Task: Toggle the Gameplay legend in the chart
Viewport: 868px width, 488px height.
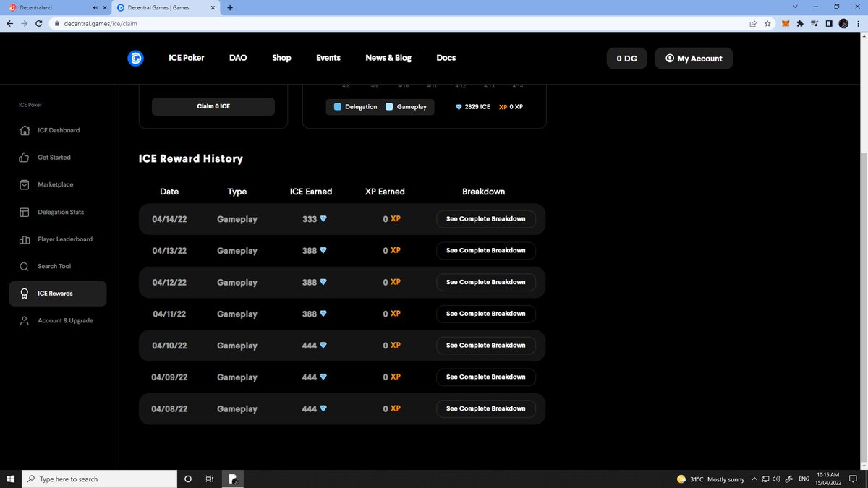Action: coord(406,107)
